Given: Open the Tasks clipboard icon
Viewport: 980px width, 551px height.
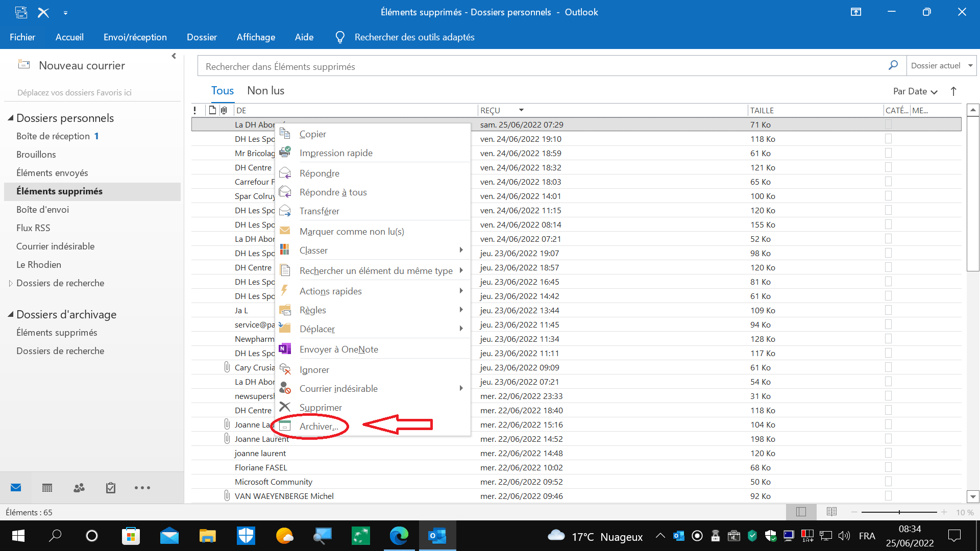Looking at the screenshot, I should point(110,488).
